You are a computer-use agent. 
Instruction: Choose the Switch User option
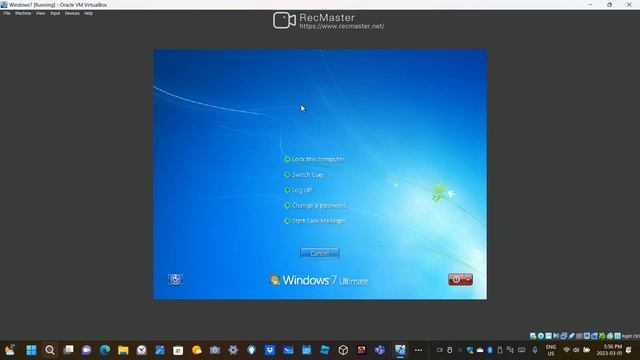tap(308, 175)
